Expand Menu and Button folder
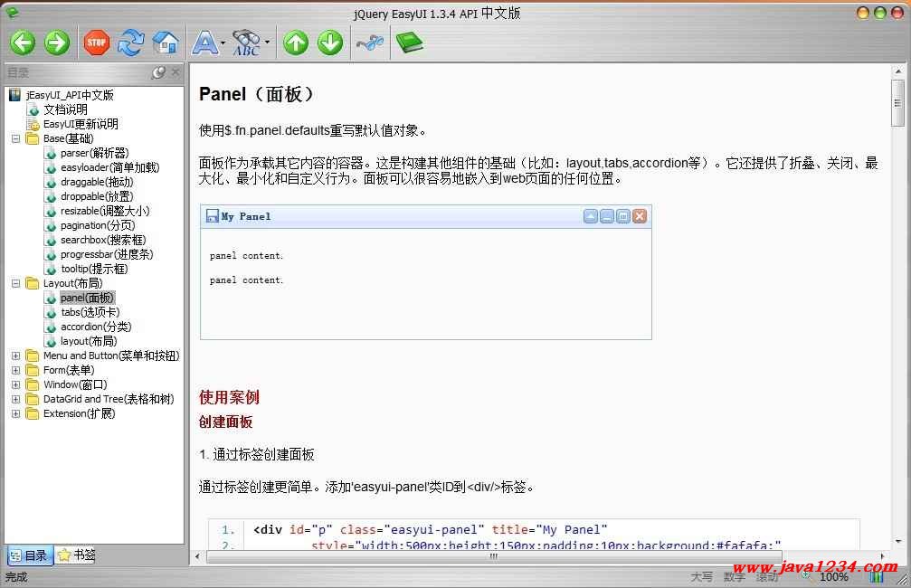This screenshot has width=911, height=588. [15, 356]
